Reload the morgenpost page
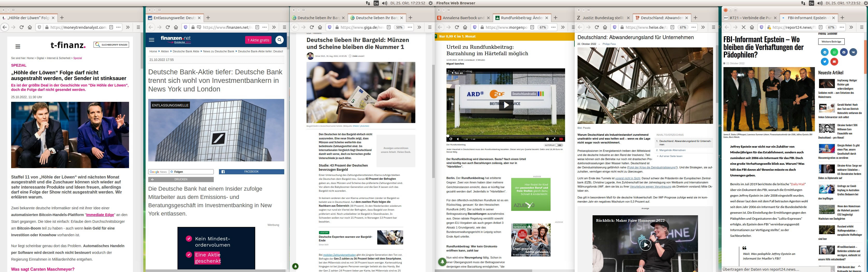 pos(457,27)
